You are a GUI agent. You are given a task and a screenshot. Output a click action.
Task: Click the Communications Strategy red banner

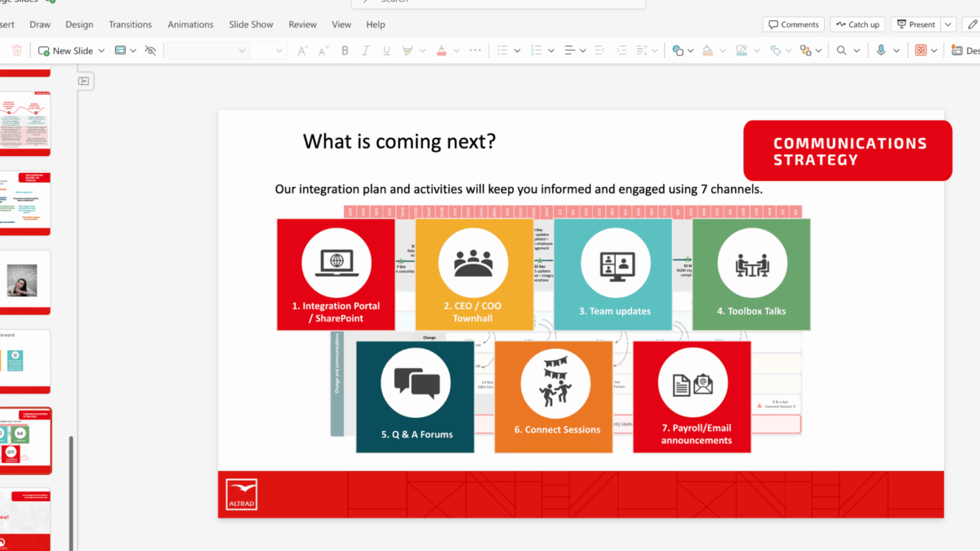coord(848,151)
